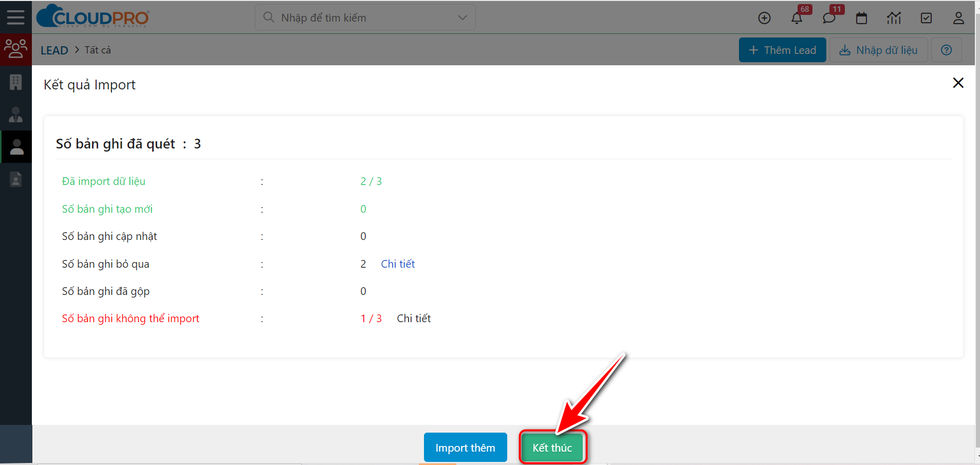Click the CloudPro logo
This screenshot has height=465, width=980.
[93, 16]
